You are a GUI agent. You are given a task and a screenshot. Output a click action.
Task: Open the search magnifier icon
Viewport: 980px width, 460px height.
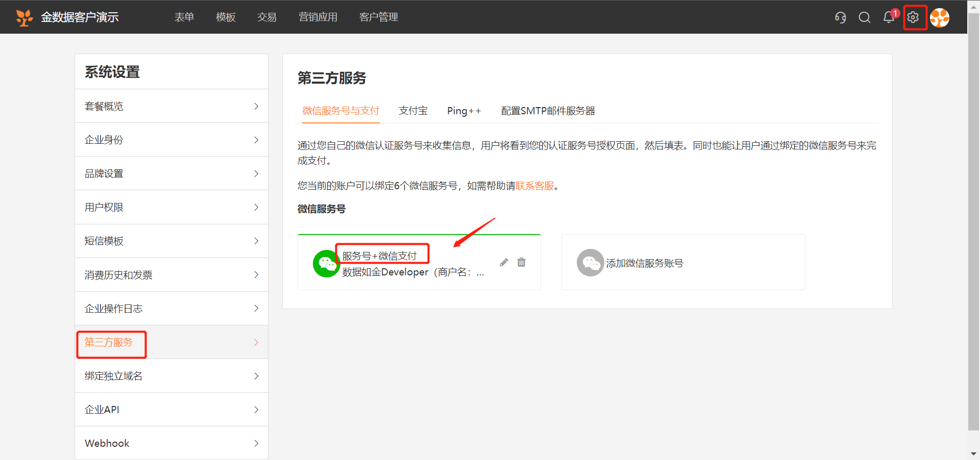(865, 17)
